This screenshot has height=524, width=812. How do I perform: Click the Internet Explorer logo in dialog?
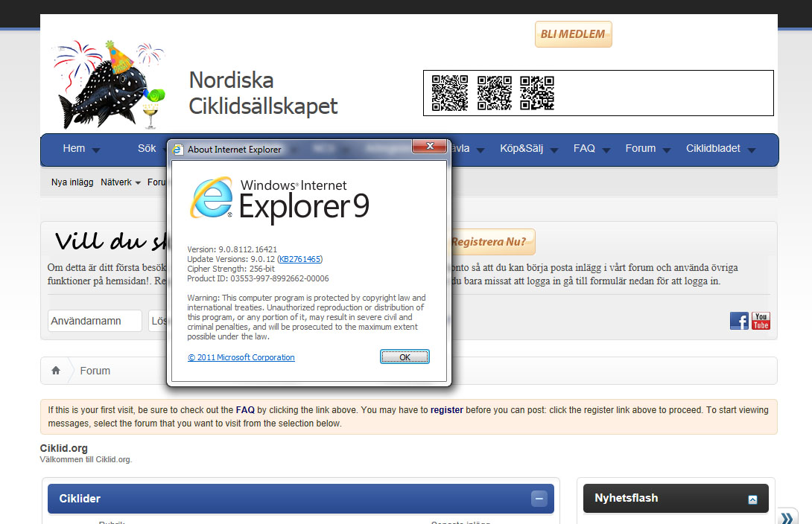[x=212, y=197]
